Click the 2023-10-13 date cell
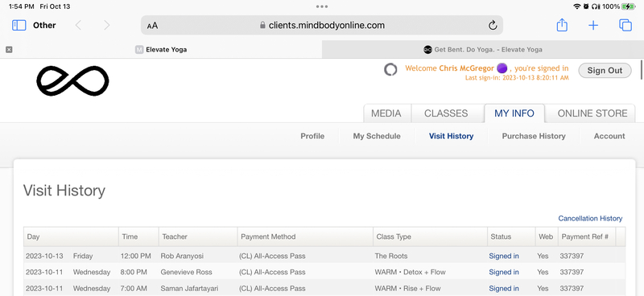 (x=44, y=256)
